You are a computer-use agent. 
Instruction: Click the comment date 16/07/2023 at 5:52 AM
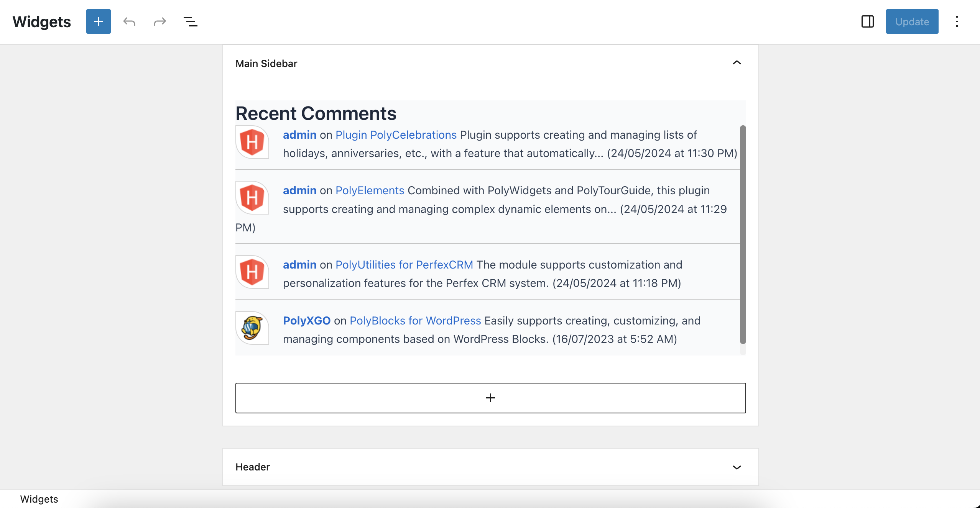tap(614, 339)
